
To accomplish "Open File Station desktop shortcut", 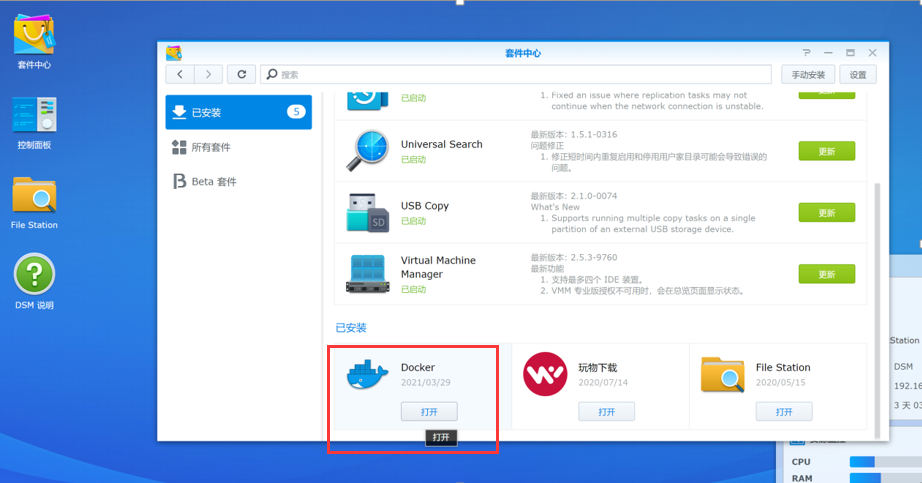I will click(34, 196).
